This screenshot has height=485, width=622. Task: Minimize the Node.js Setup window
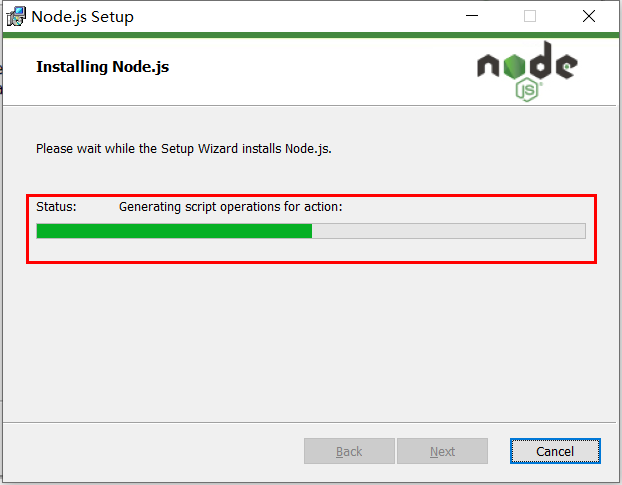(472, 16)
